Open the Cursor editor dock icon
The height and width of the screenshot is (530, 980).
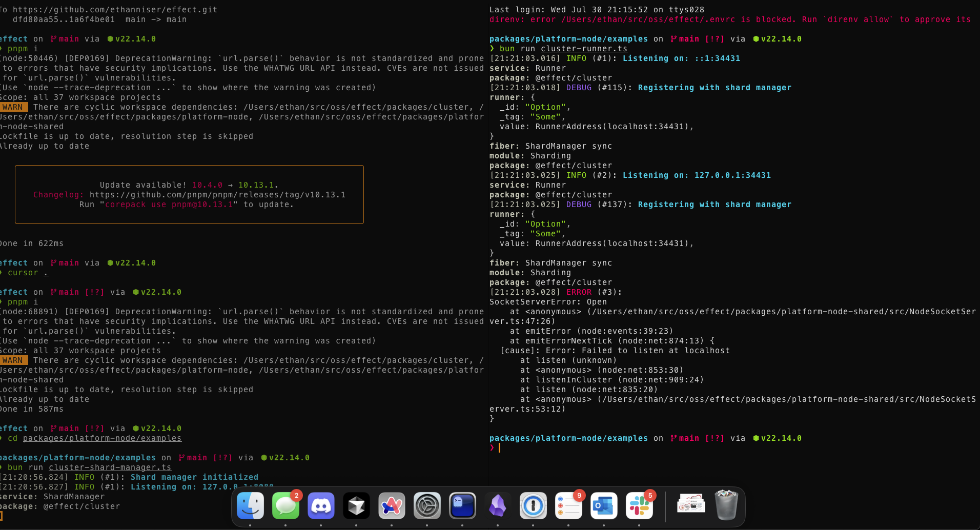click(356, 506)
